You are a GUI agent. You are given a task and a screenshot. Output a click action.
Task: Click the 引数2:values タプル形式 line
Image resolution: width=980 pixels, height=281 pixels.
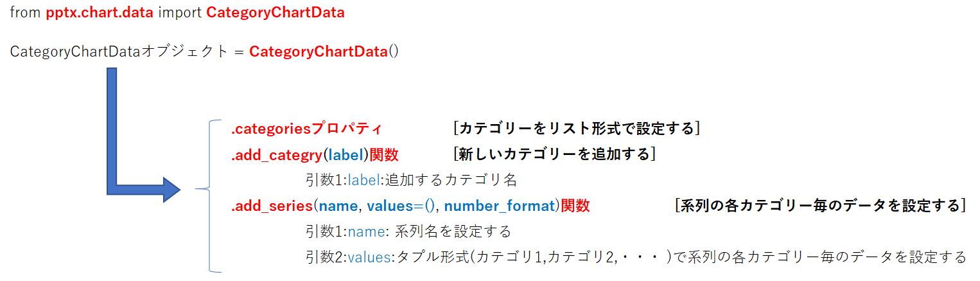point(636,257)
